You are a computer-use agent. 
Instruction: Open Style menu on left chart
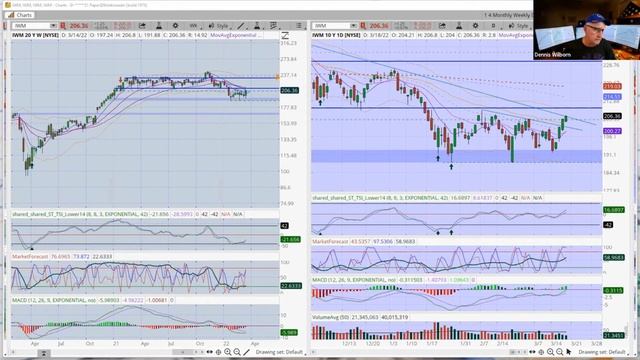click(219, 26)
